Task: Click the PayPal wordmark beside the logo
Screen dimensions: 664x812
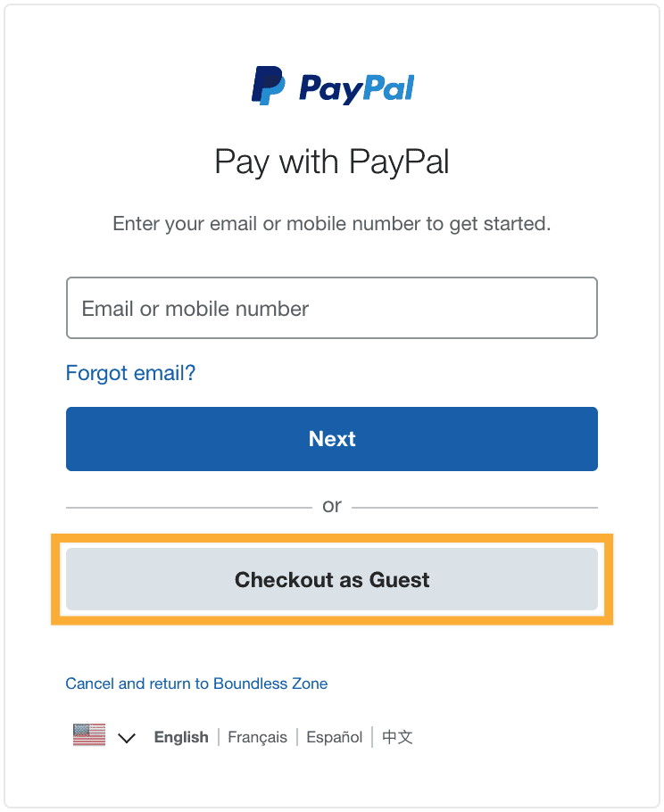Action: click(x=356, y=87)
